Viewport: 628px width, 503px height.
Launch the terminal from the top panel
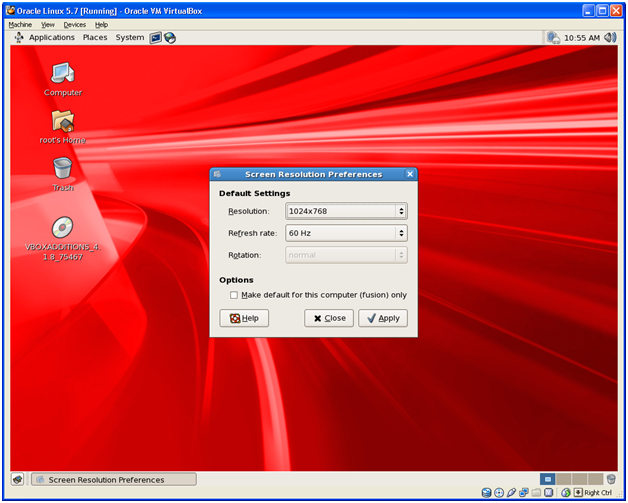(x=155, y=38)
